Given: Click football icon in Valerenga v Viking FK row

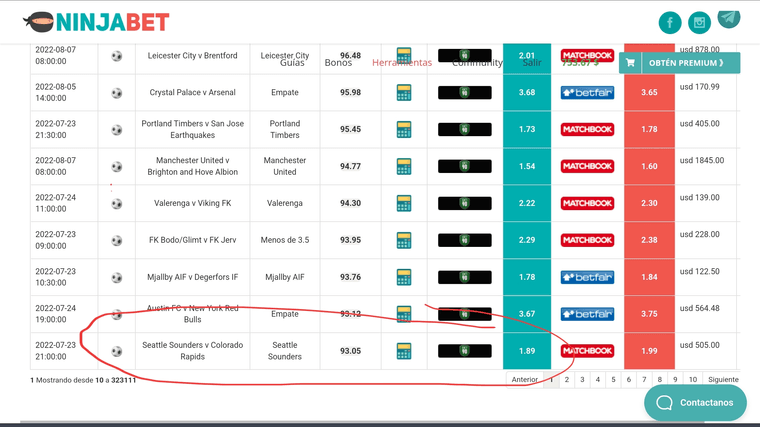Looking at the screenshot, I should pos(117,204).
